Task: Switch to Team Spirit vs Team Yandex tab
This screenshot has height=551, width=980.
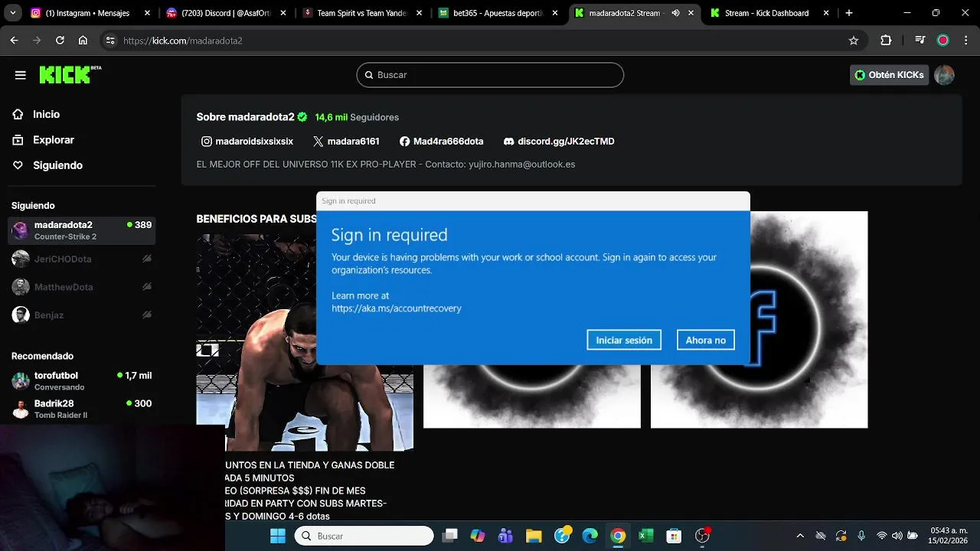Action: (x=361, y=13)
